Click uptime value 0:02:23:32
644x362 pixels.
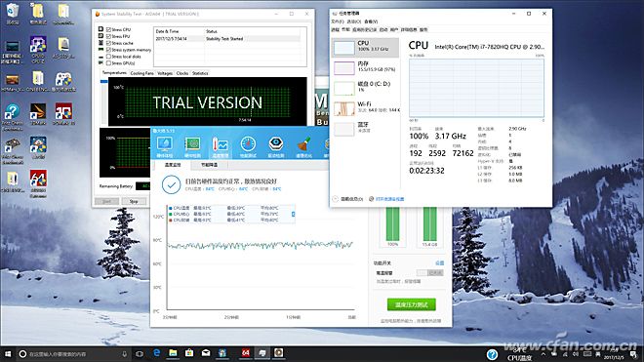pyautogui.click(x=426, y=171)
